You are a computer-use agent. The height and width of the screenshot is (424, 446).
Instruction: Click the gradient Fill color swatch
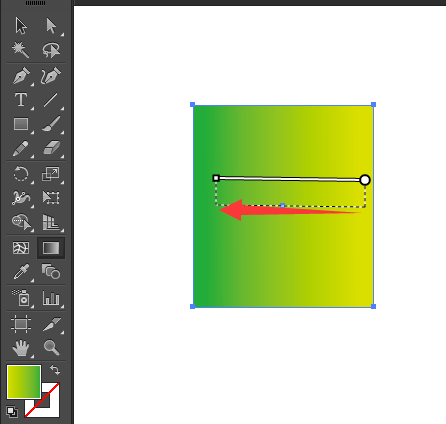coord(24,382)
